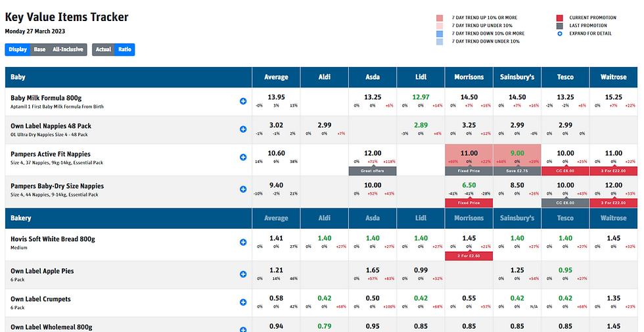Click the 7 day trend down under 10% swatch
The width and height of the screenshot is (644, 332).
pyautogui.click(x=440, y=41)
